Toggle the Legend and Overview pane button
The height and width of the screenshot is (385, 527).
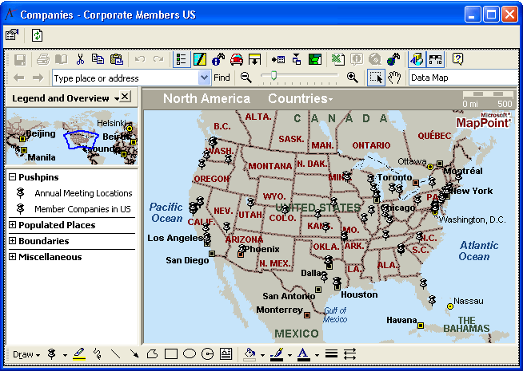[181, 59]
